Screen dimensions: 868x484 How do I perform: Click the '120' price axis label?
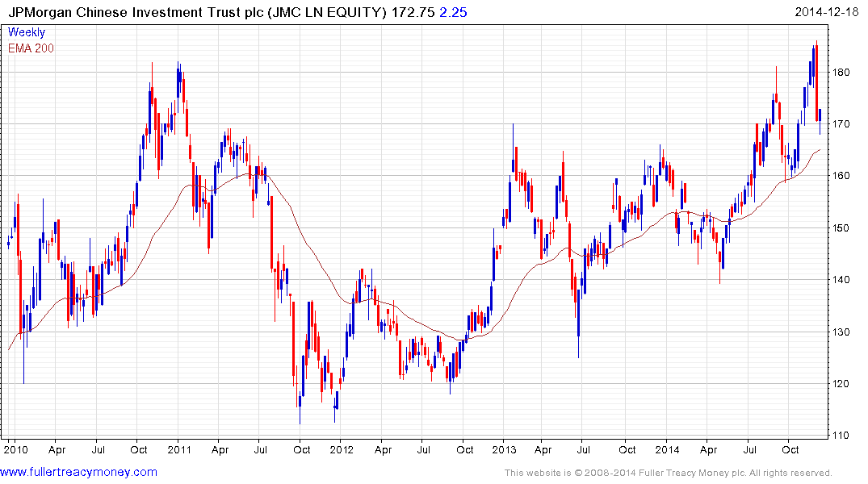click(x=841, y=383)
